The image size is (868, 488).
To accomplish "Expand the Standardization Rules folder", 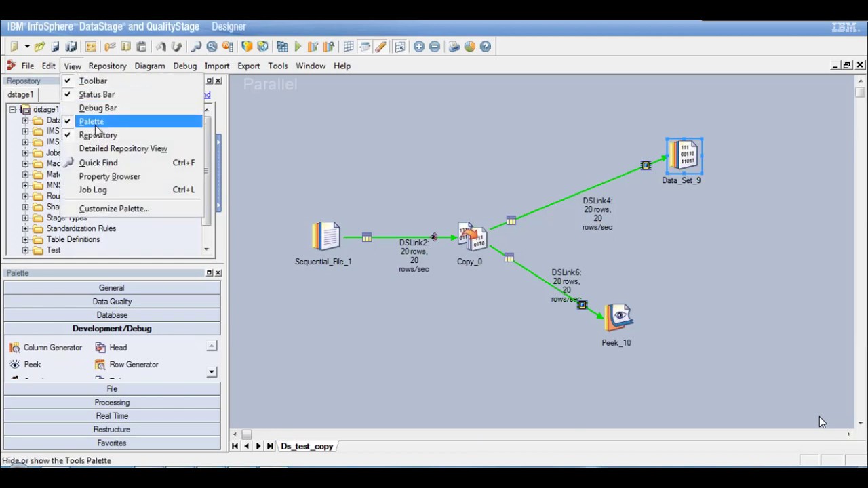I will pos(26,228).
